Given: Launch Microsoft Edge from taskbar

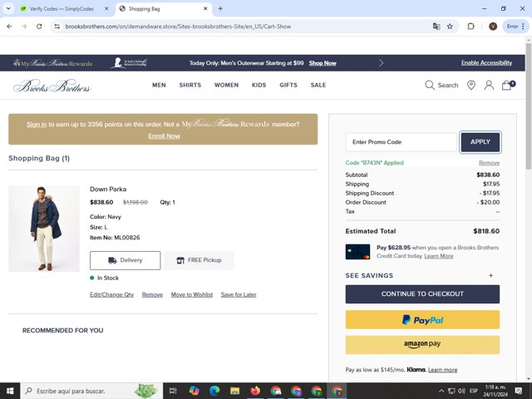Looking at the screenshot, I should 214,391.
